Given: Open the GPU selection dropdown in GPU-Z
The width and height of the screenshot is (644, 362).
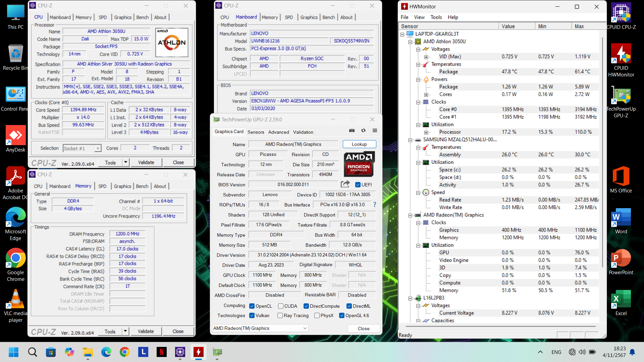Looking at the screenshot, I should [260, 328].
